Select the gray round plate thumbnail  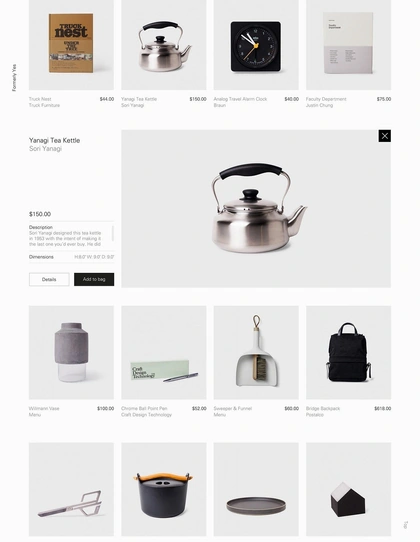[x=256, y=489]
